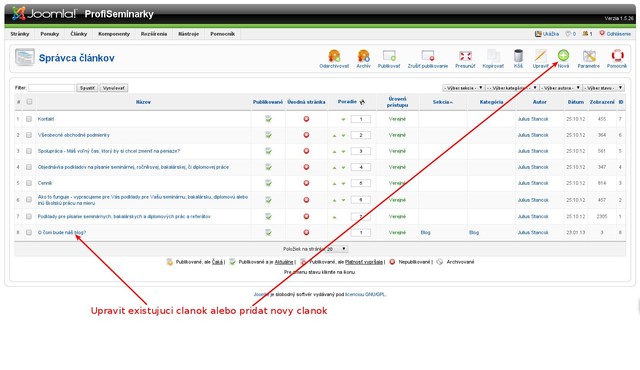Click the Odhlásenie logout link

pos(615,34)
